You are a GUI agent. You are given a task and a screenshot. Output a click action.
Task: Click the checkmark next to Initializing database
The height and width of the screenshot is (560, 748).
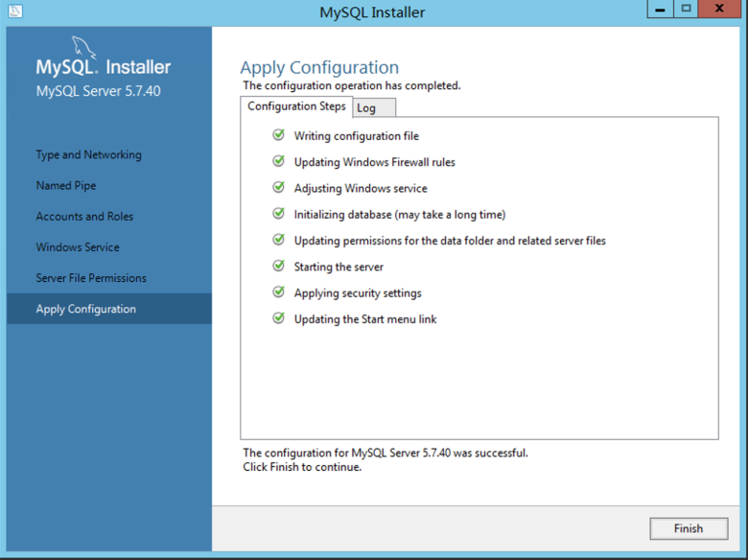pos(278,214)
